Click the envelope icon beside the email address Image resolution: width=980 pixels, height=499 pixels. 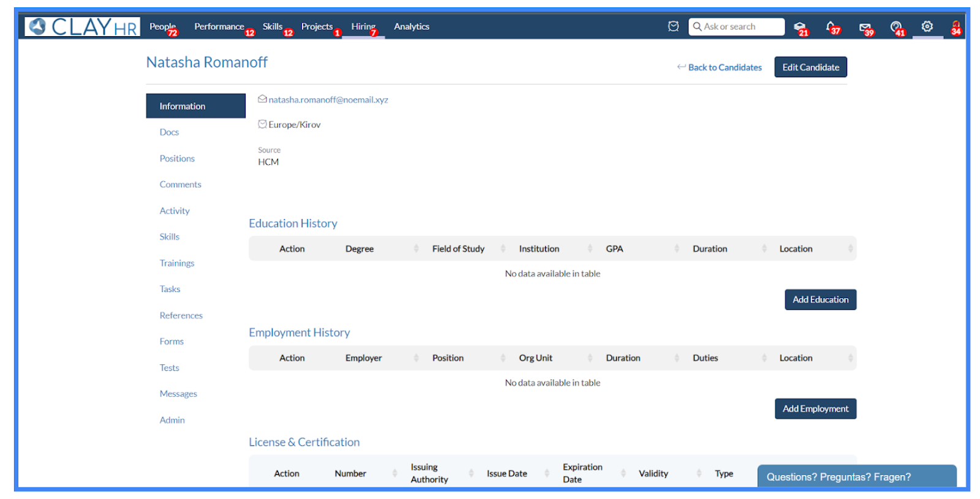tap(262, 99)
